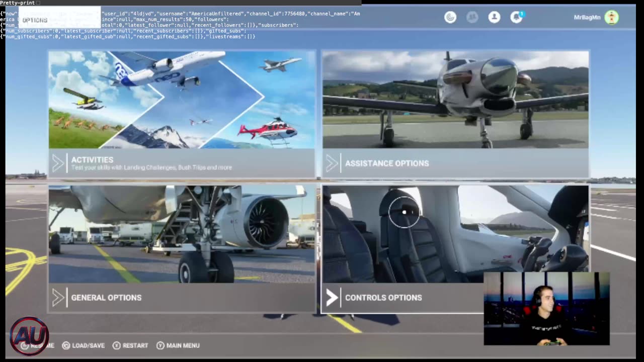This screenshot has width=644, height=362.
Task: Open the Activities card
Action: (x=182, y=114)
